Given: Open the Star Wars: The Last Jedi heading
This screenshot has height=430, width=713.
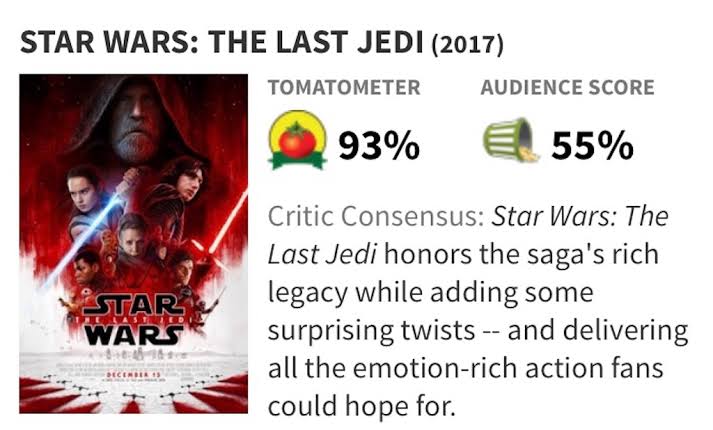Looking at the screenshot, I should (222, 43).
